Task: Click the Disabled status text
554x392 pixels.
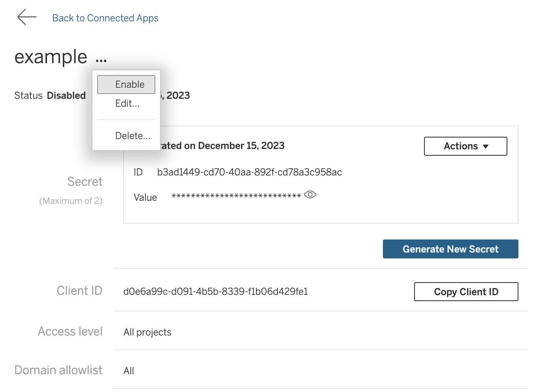Action: [x=66, y=96]
